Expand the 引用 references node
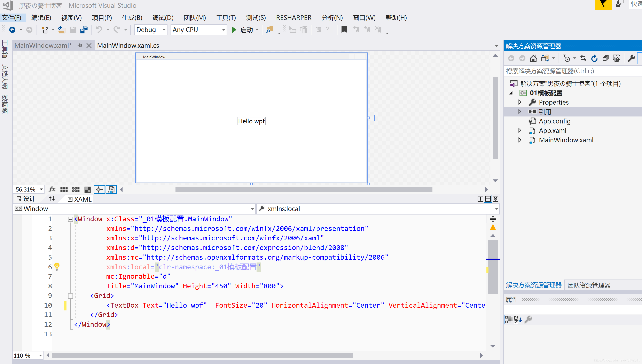 click(520, 112)
